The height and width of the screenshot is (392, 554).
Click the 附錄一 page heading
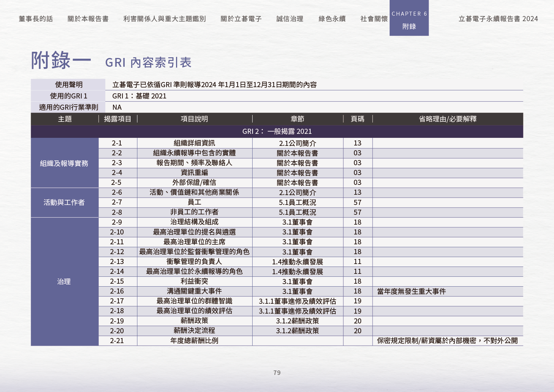pos(61,61)
